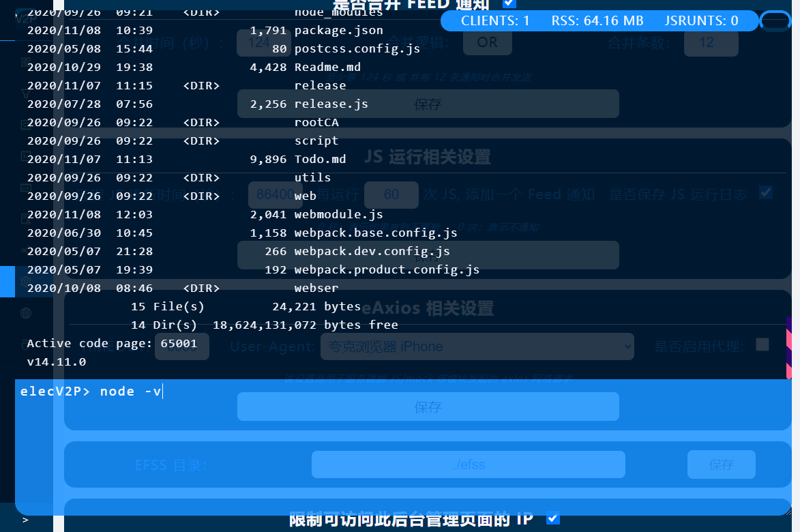
Task: Save the EFSS directory with 保存
Action: click(x=722, y=464)
